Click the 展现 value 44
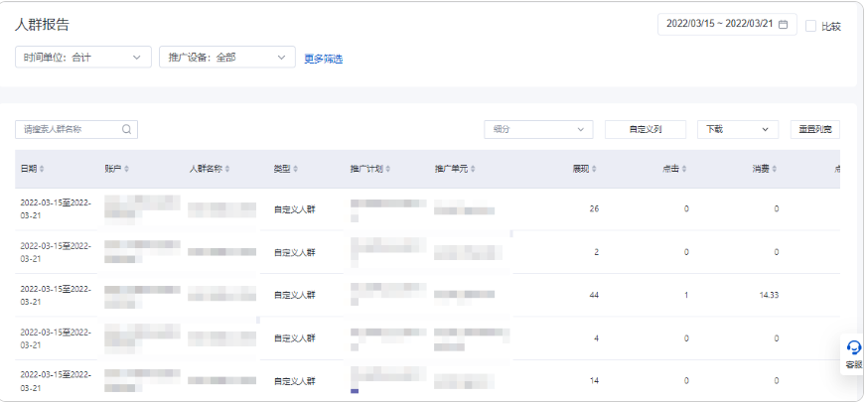The height and width of the screenshot is (402, 868). pyautogui.click(x=594, y=295)
